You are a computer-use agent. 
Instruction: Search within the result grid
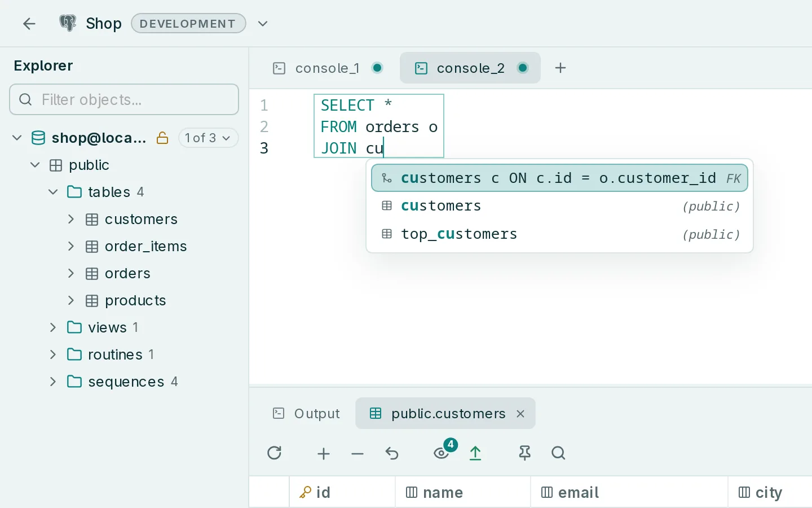[558, 453]
